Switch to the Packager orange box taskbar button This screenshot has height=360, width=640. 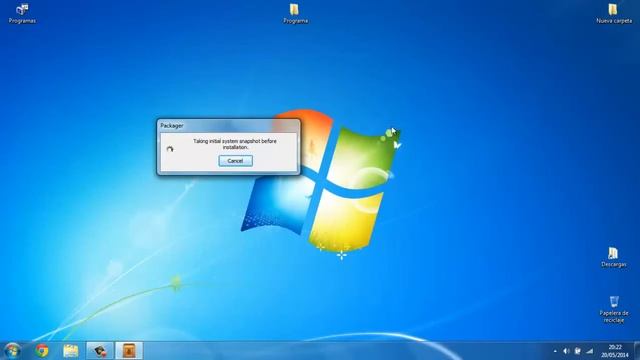[x=129, y=351]
